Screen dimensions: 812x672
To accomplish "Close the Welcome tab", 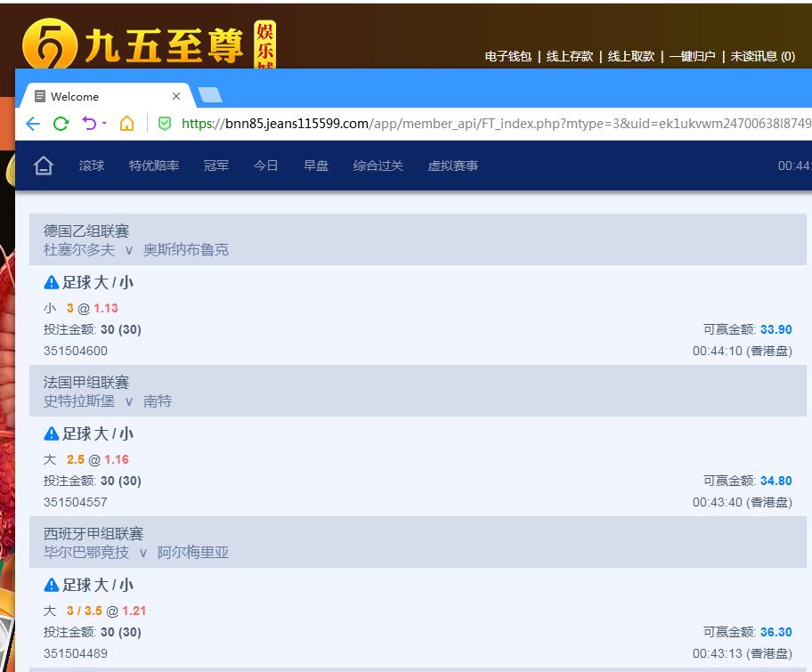I will pos(176,96).
